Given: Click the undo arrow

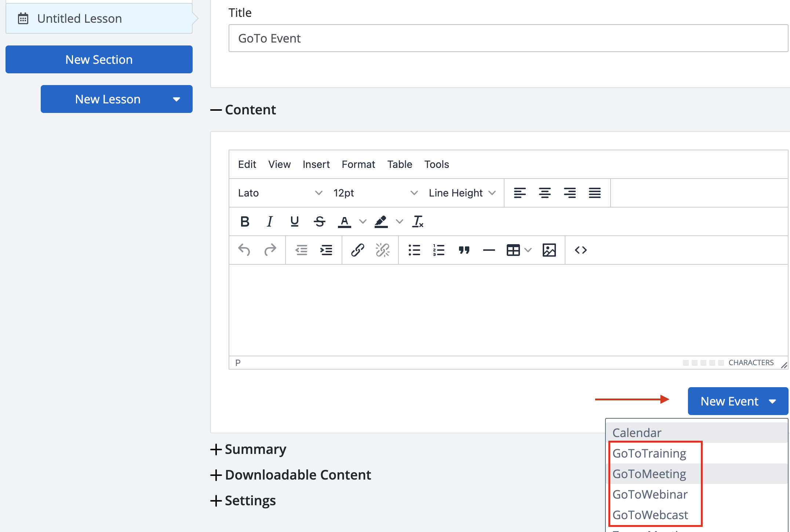Looking at the screenshot, I should pos(244,250).
